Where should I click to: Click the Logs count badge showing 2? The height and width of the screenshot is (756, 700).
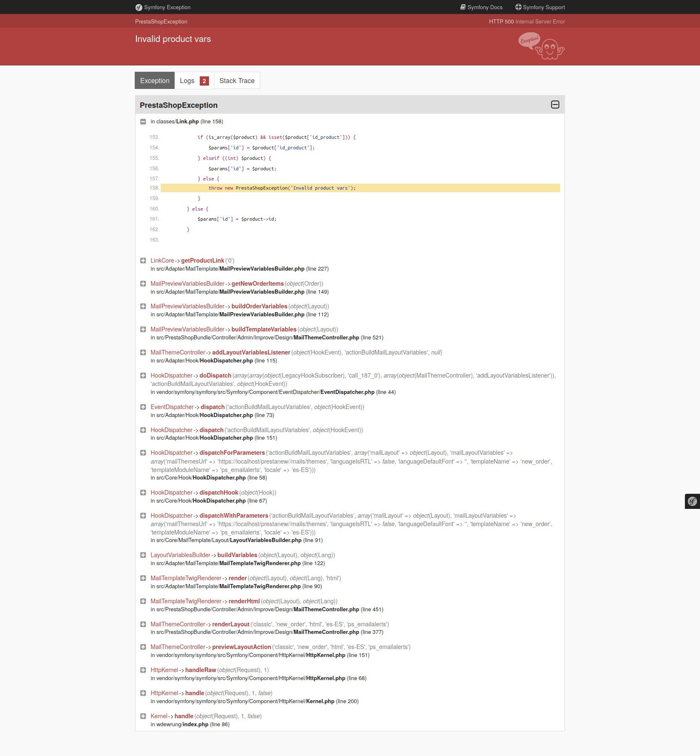[204, 81]
